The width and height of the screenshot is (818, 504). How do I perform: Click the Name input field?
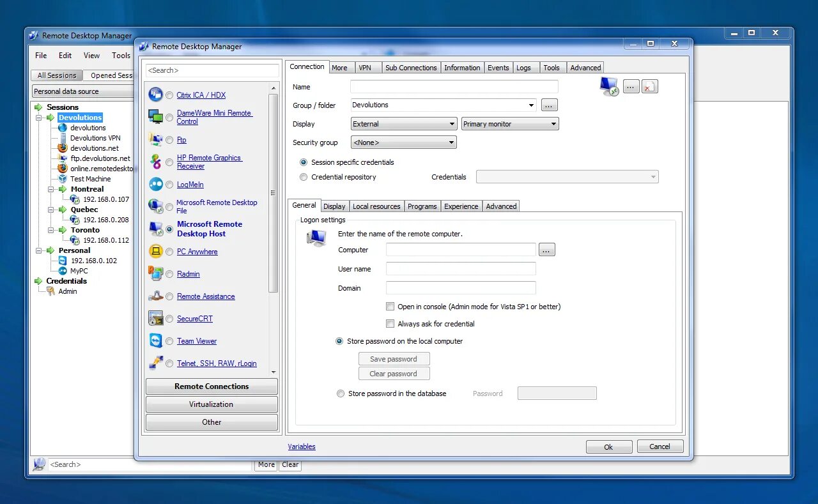click(454, 87)
